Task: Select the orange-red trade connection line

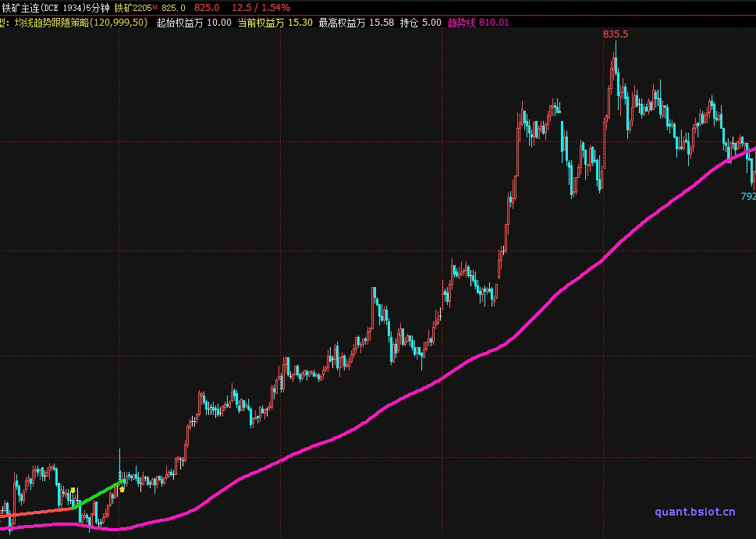Action: [39, 512]
